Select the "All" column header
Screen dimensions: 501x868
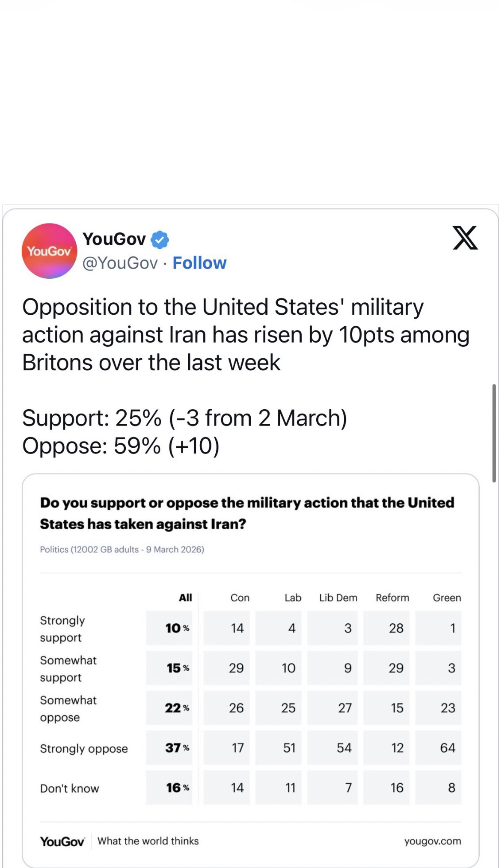185,598
